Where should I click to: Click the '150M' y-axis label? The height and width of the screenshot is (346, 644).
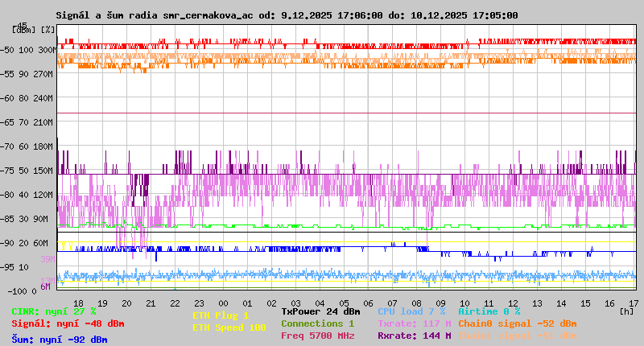pyautogui.click(x=45, y=171)
